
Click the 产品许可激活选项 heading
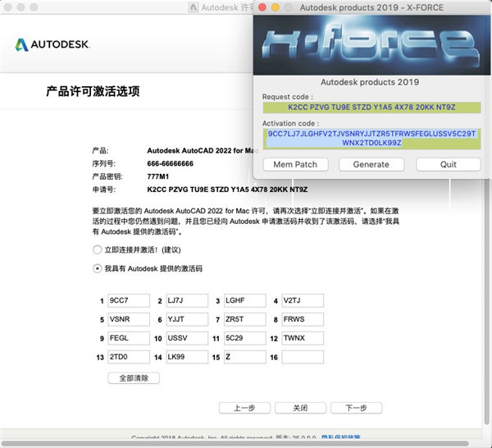(x=93, y=91)
